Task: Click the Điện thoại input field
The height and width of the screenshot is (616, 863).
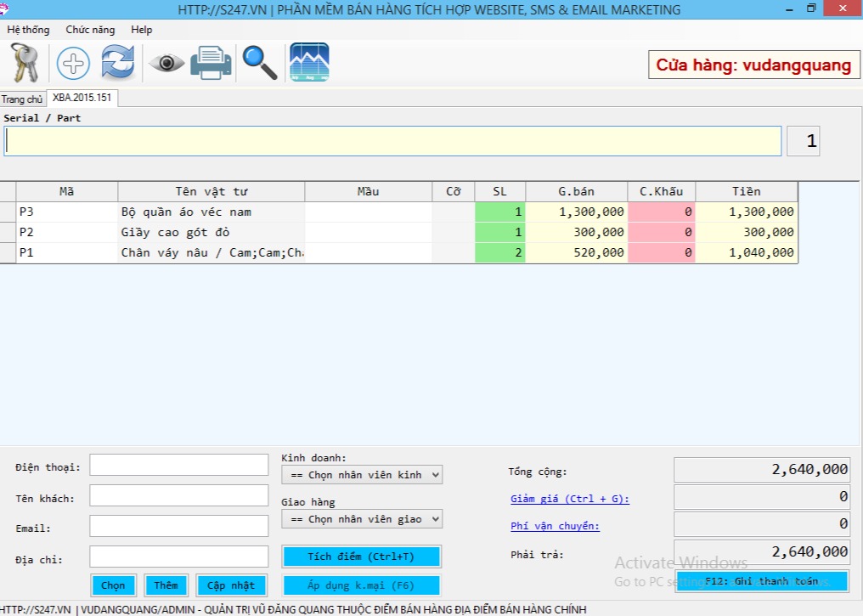Action: (x=179, y=465)
